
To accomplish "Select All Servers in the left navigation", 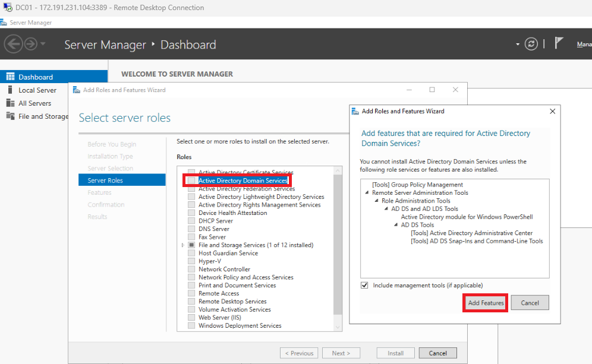I will click(34, 103).
